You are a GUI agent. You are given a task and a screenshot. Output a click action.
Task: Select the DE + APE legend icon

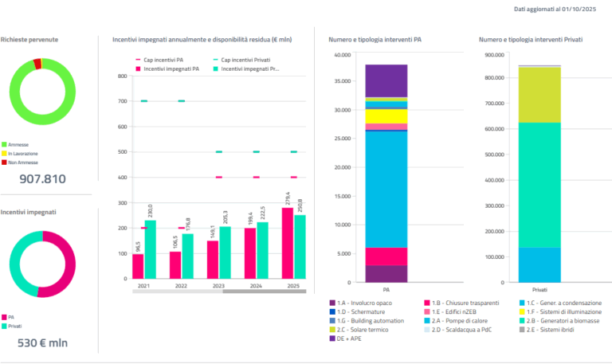pos(332,338)
